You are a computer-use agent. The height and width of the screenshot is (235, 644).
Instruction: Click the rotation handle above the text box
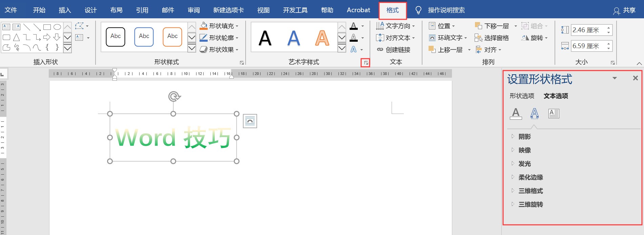coord(174,97)
